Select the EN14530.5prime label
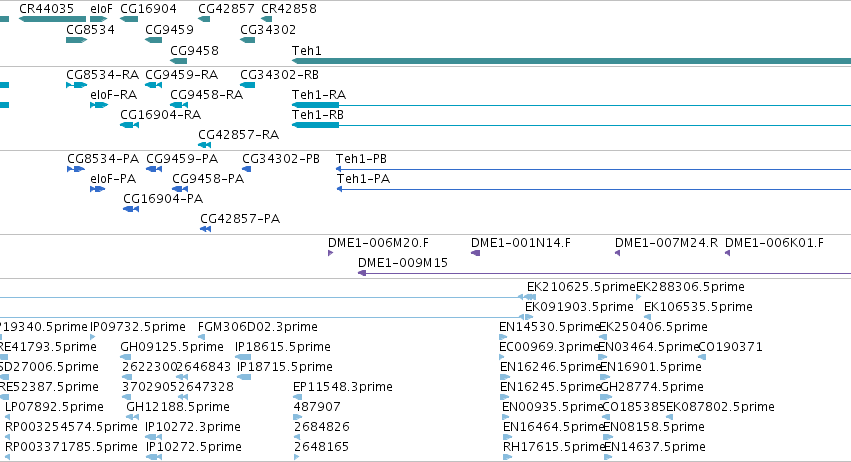The height and width of the screenshot is (462, 851). (x=549, y=327)
